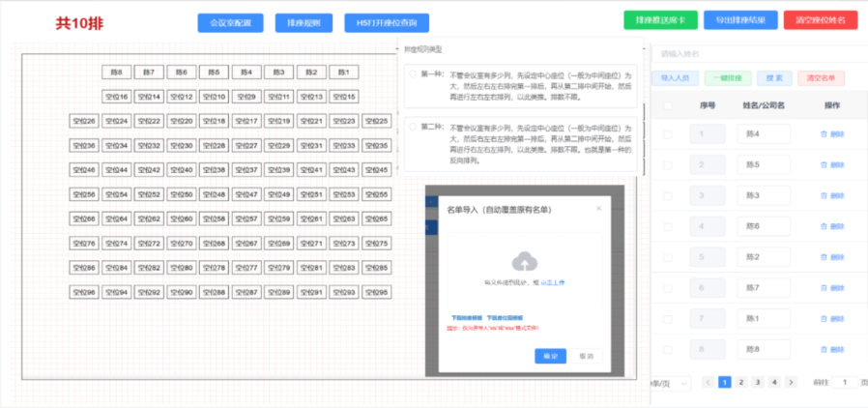Click the 会议室配置 button
868x408 pixels.
tap(229, 22)
